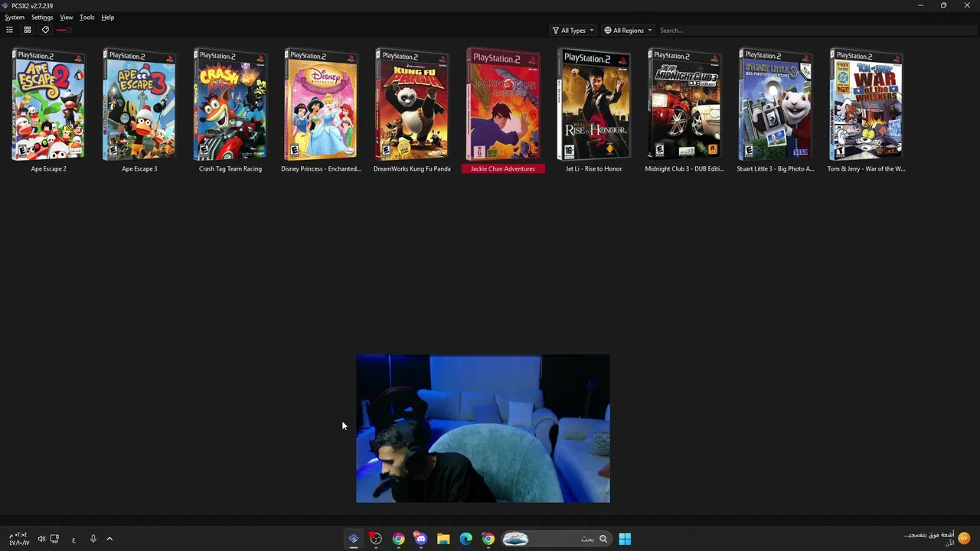The height and width of the screenshot is (551, 980).
Task: Select the Kung Fu Panda cover
Action: (x=412, y=106)
